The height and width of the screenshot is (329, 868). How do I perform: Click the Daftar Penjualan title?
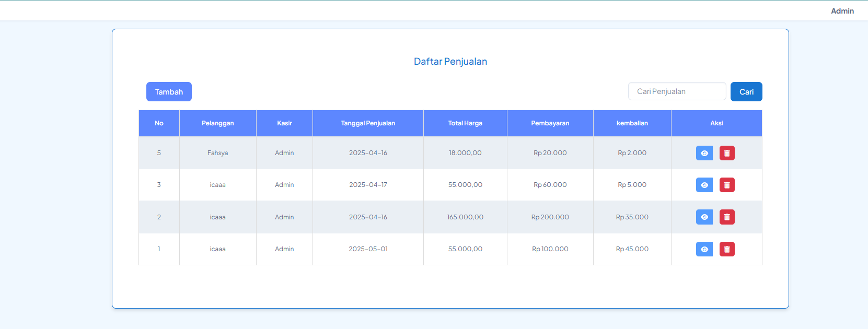click(x=450, y=62)
